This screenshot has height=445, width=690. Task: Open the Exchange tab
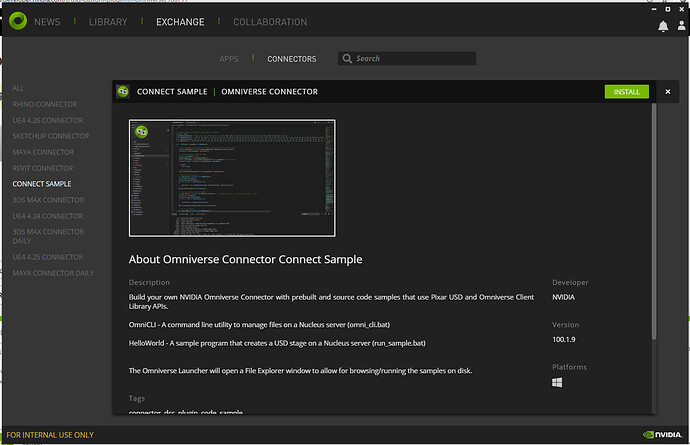180,22
